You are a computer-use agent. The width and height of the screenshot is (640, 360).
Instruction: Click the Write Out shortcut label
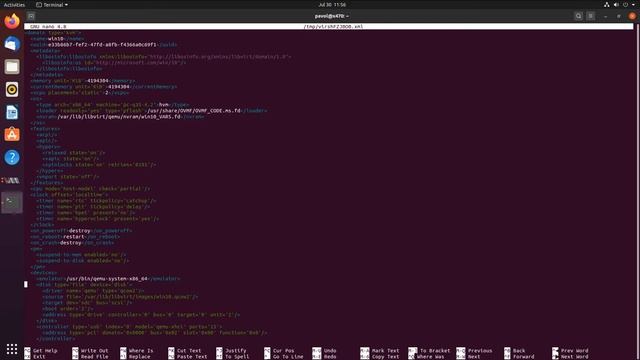94,351
